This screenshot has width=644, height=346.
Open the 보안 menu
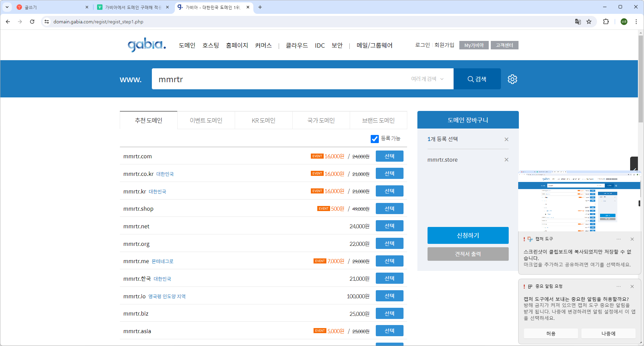tap(337, 45)
